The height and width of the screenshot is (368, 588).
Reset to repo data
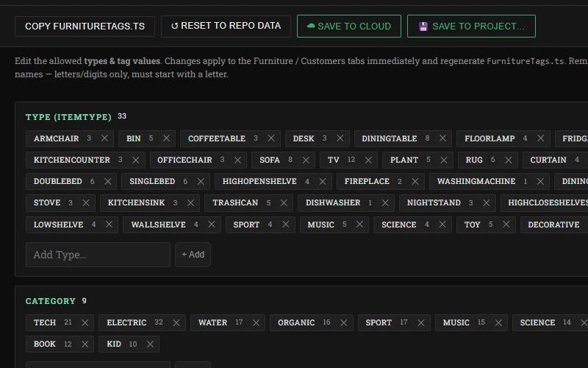point(226,26)
